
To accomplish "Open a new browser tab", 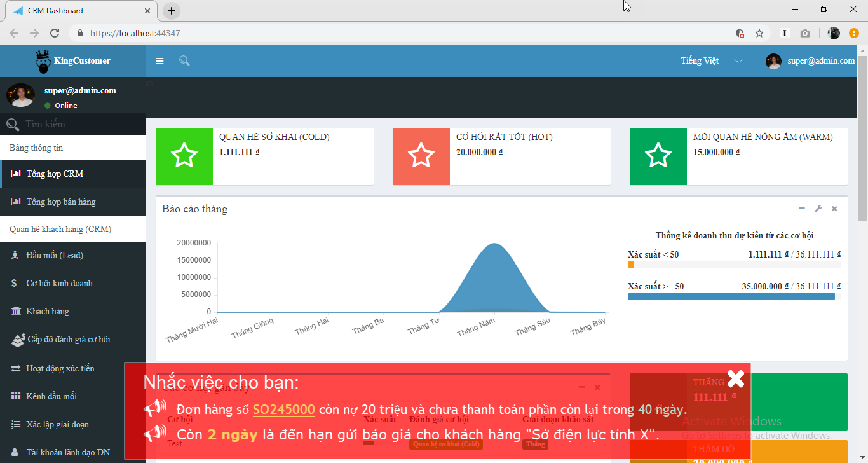I will [x=171, y=11].
